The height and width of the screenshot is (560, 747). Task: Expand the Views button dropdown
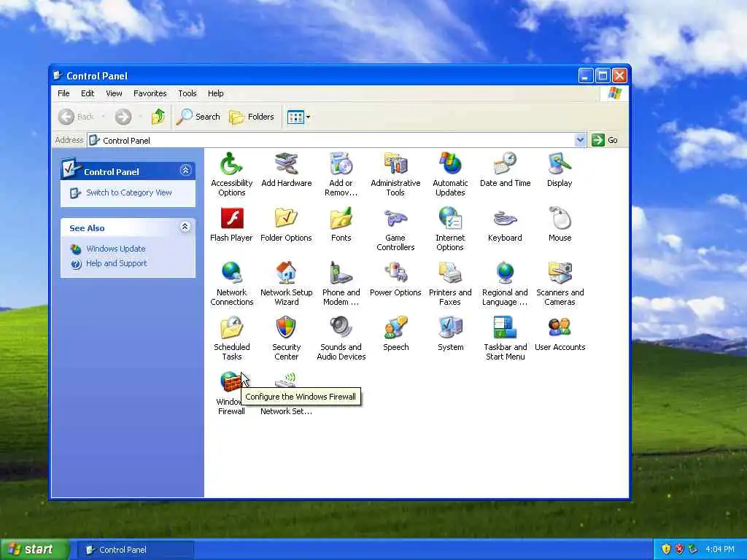309,117
